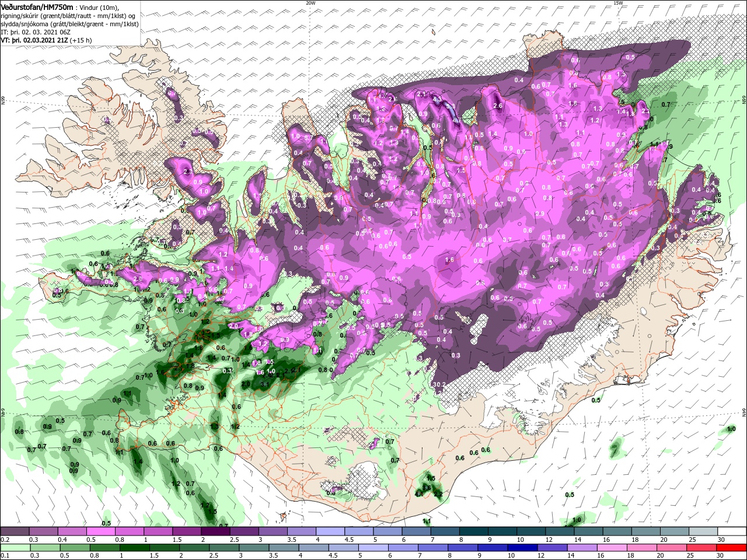Click the 64N latitude label on right edge
Screen dimensions: 747x560
tap(744, 412)
